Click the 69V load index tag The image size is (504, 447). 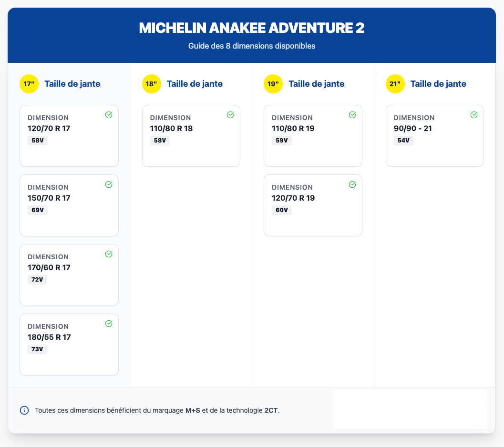coord(38,210)
